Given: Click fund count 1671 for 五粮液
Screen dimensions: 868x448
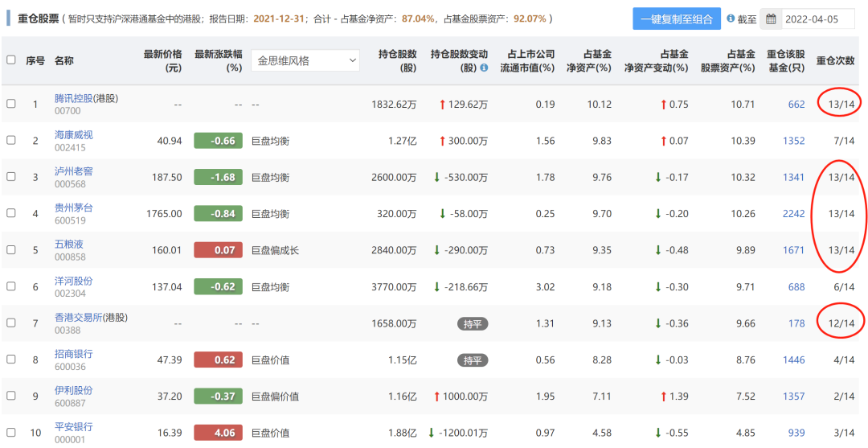Looking at the screenshot, I should click(x=793, y=250).
